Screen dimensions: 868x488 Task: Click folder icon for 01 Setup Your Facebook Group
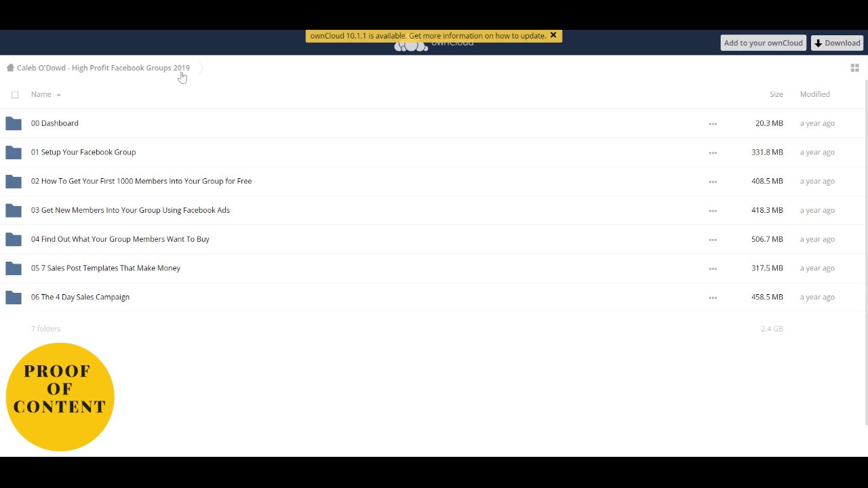[x=14, y=152]
